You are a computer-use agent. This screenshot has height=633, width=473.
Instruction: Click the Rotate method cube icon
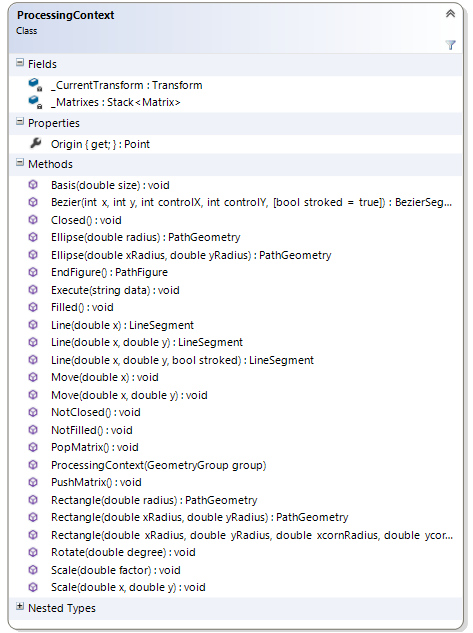pos(33,552)
